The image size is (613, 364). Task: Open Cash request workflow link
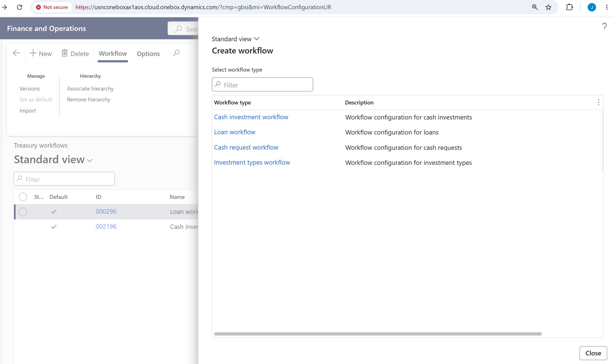tap(246, 147)
